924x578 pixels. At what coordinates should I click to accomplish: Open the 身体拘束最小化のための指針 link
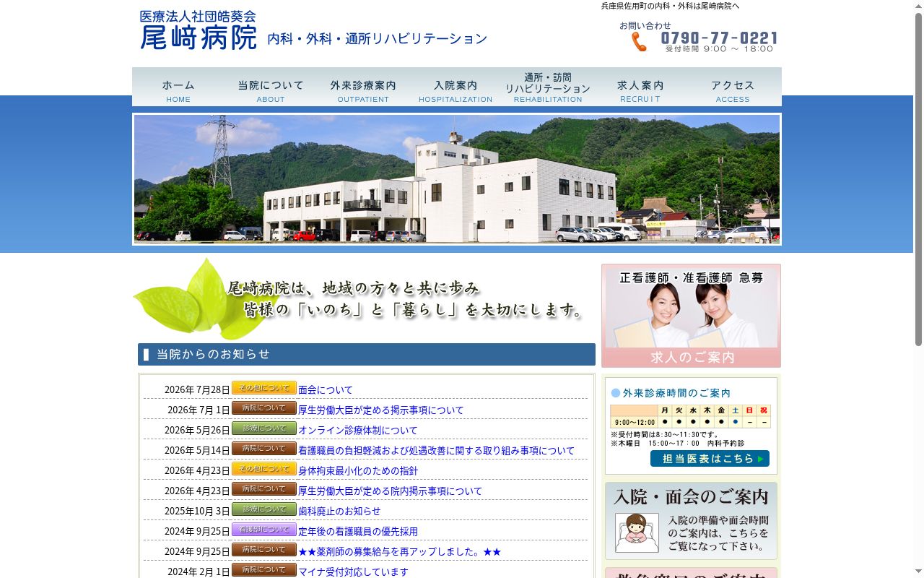[x=358, y=470]
